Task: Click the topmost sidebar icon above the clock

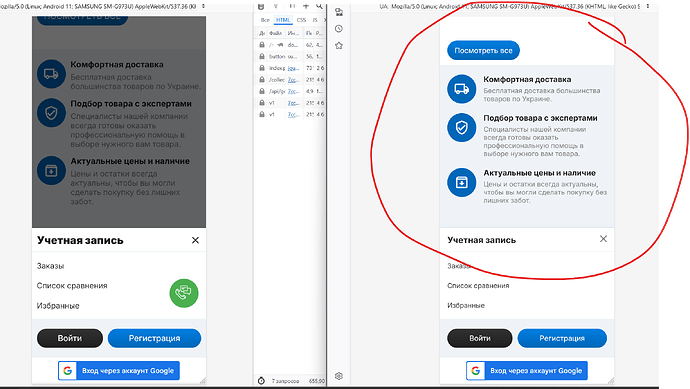Action: 339,12
